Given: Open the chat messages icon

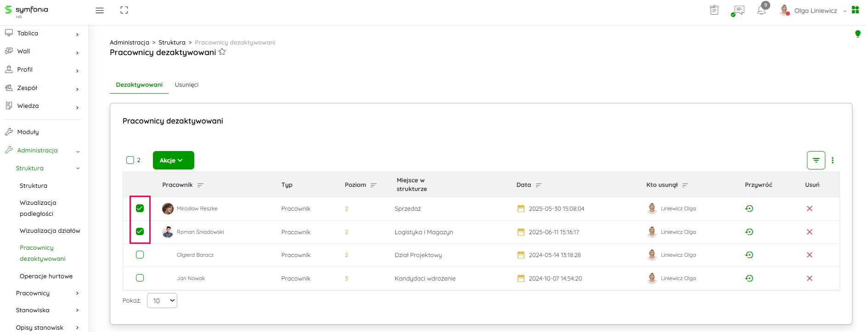Looking at the screenshot, I should click(x=738, y=11).
